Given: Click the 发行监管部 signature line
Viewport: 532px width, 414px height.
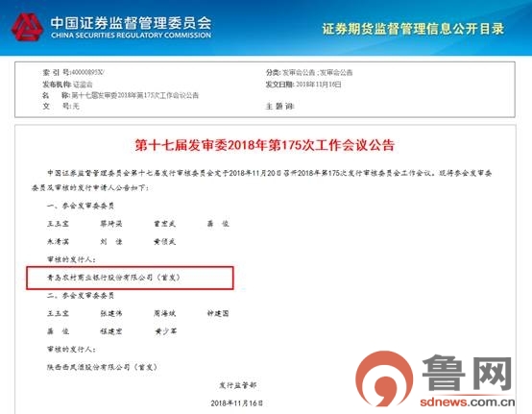Looking at the screenshot, I should click(237, 385).
